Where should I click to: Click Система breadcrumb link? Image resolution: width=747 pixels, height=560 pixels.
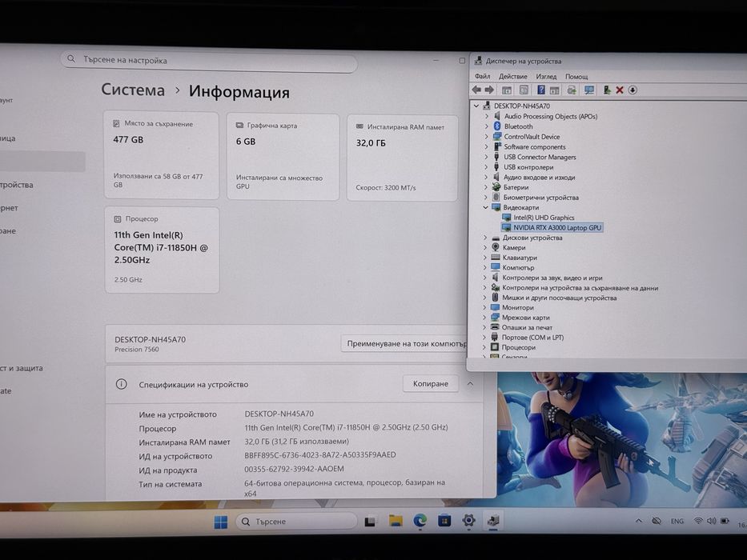(133, 90)
